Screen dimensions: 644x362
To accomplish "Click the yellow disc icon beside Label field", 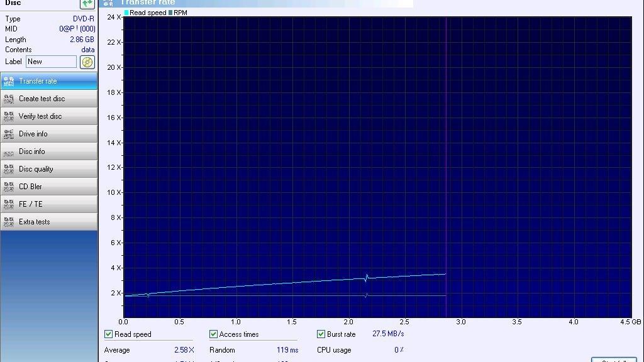I will (87, 62).
